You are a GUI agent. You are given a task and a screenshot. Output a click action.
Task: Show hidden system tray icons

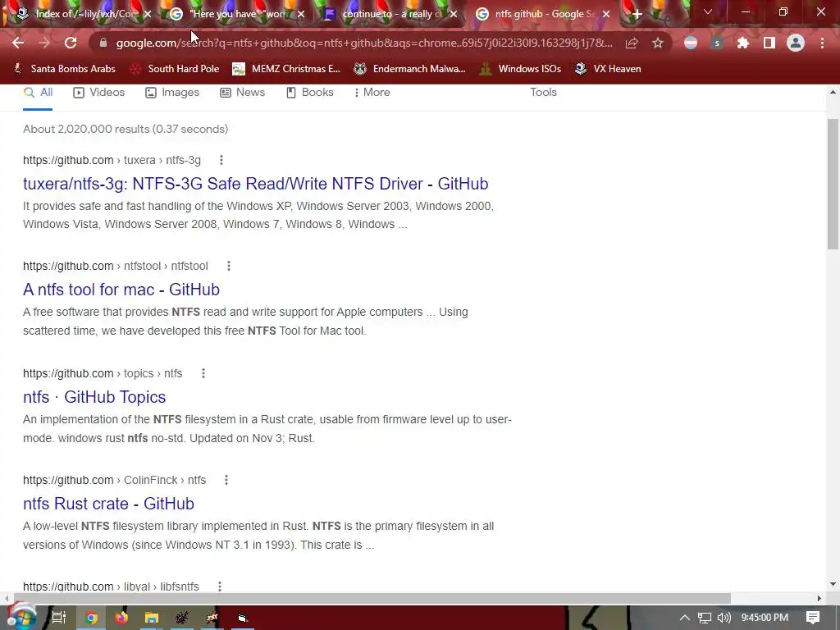(x=685, y=618)
